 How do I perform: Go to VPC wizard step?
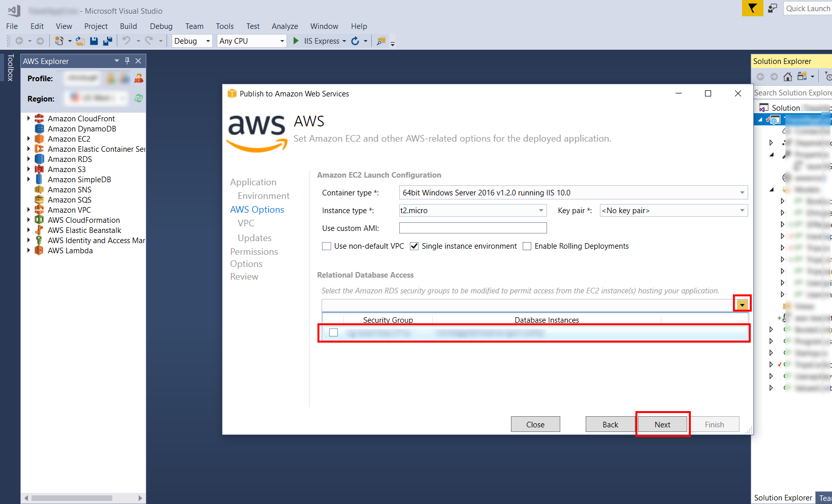click(x=246, y=223)
